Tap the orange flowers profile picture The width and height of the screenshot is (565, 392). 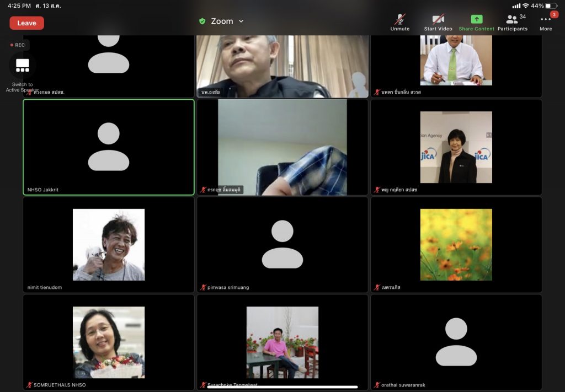456,244
